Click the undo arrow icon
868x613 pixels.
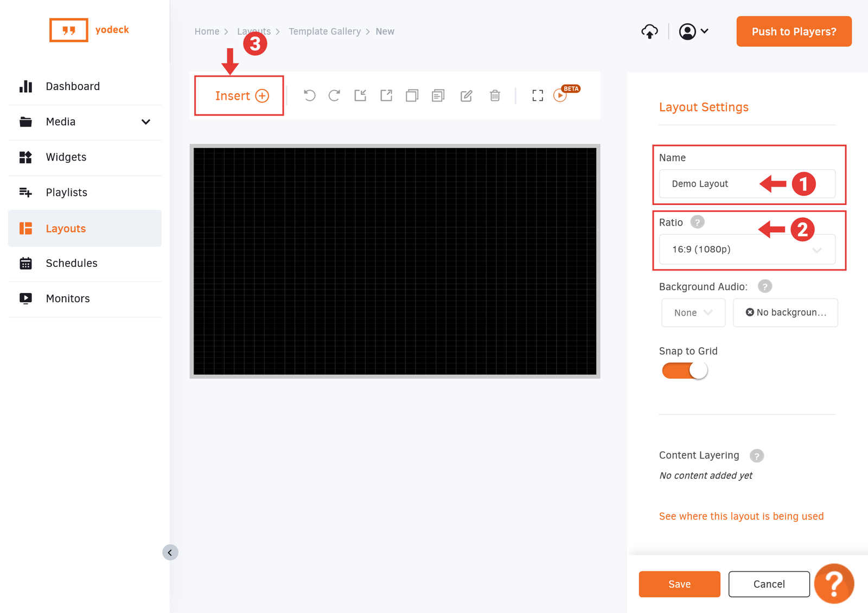[x=309, y=95]
